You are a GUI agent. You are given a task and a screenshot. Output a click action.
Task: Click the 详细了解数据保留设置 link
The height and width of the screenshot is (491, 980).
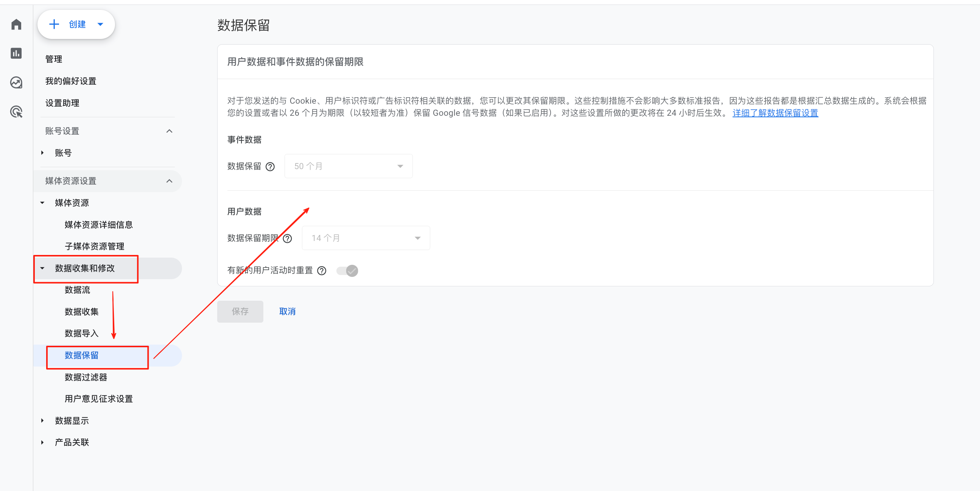pyautogui.click(x=775, y=113)
